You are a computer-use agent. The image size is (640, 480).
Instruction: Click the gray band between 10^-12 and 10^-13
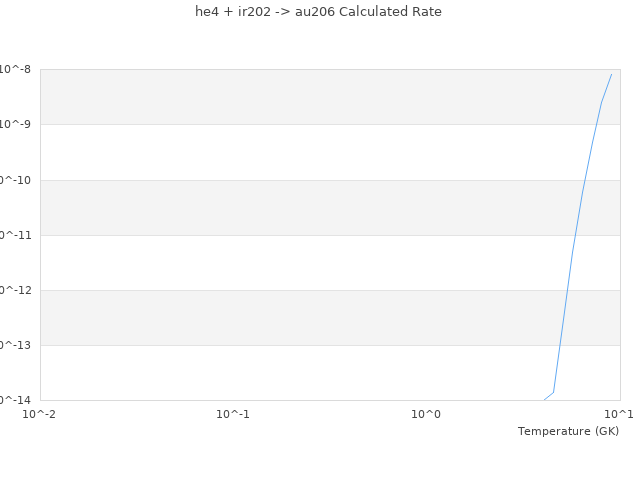[x=300, y=318]
